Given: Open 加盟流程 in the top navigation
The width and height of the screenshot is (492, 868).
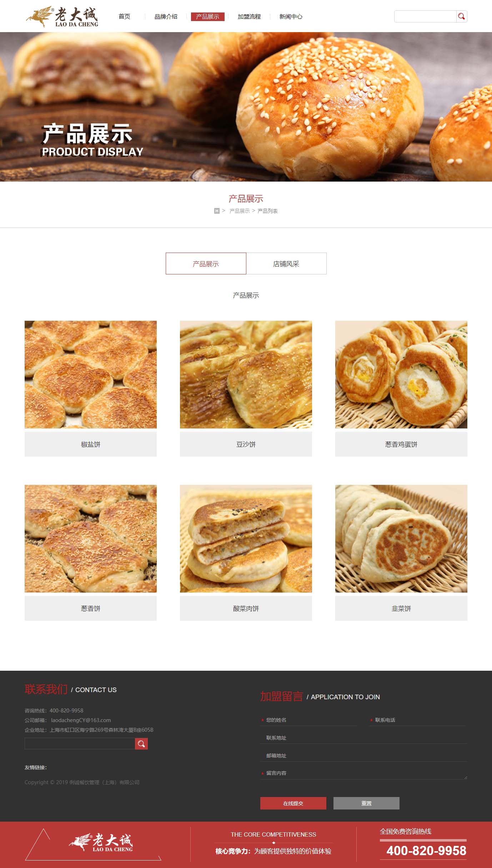Looking at the screenshot, I should (x=249, y=17).
